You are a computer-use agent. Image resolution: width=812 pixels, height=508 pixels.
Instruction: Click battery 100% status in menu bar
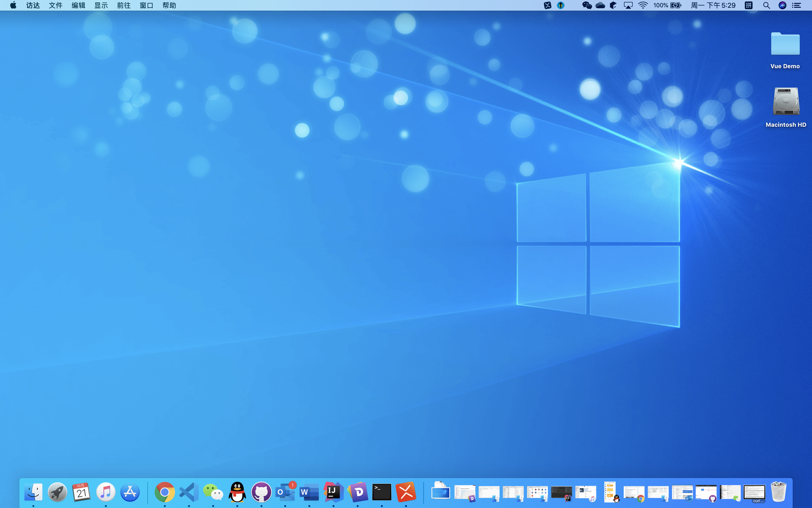667,5
